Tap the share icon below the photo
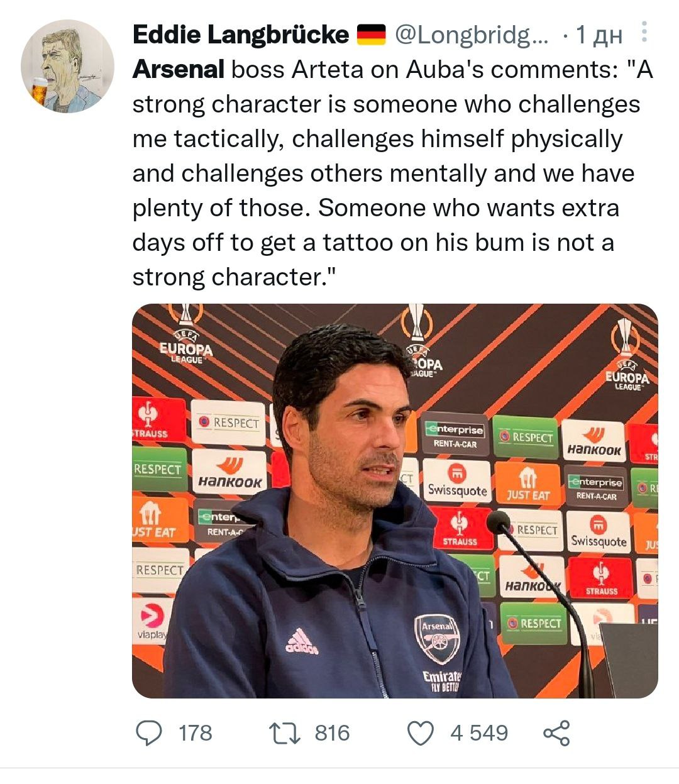This screenshot has width=679, height=784. (x=556, y=733)
